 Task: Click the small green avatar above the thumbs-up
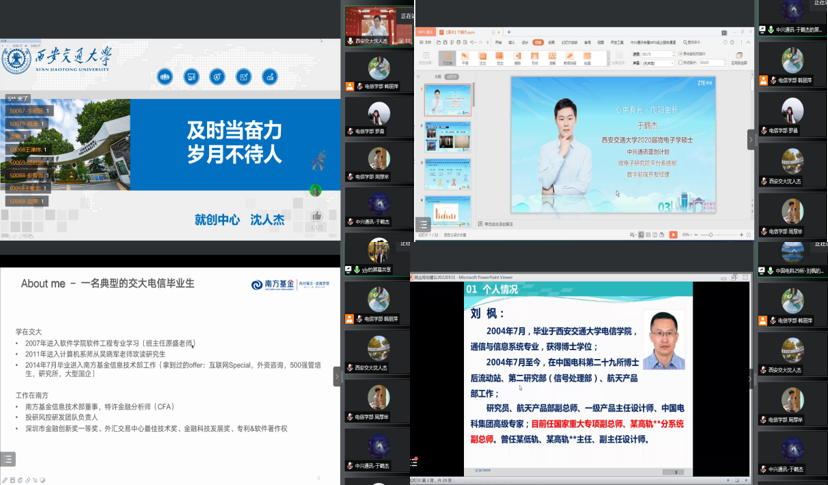315,190
